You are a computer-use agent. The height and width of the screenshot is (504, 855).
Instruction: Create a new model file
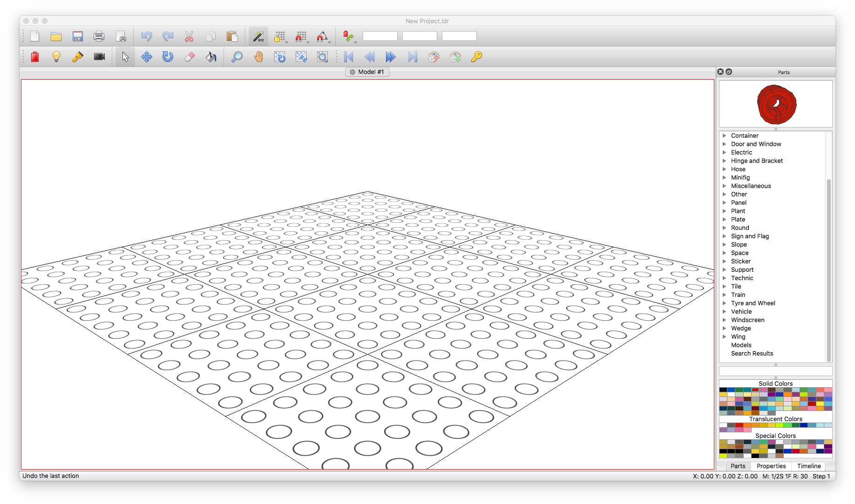pos(35,36)
